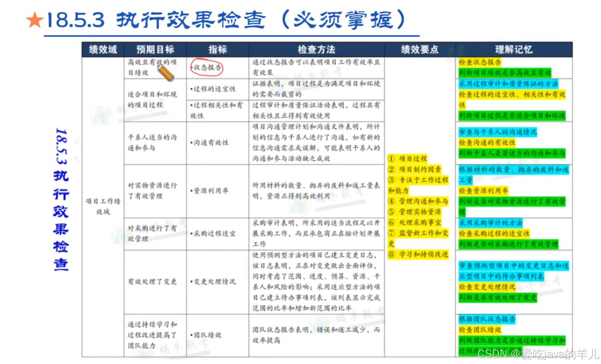
Task: Click the '绩效域' column header
Action: pyautogui.click(x=103, y=50)
